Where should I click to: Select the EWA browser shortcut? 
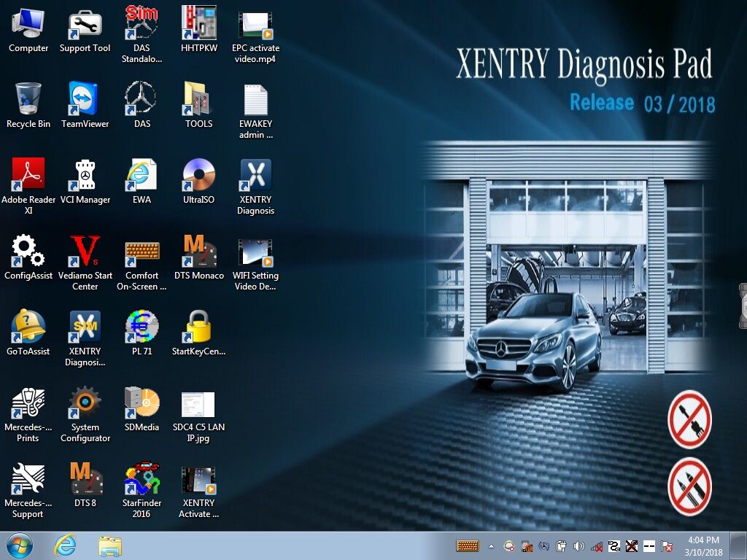click(142, 181)
